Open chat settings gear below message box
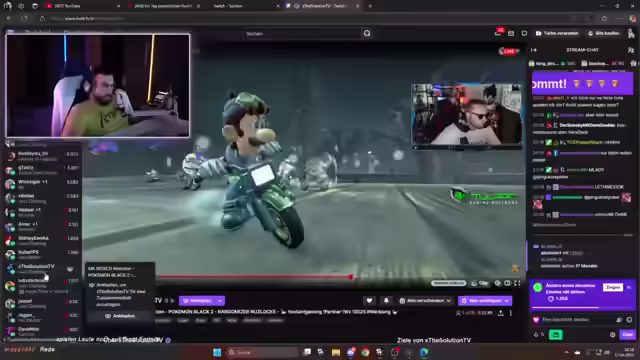 coord(612,335)
